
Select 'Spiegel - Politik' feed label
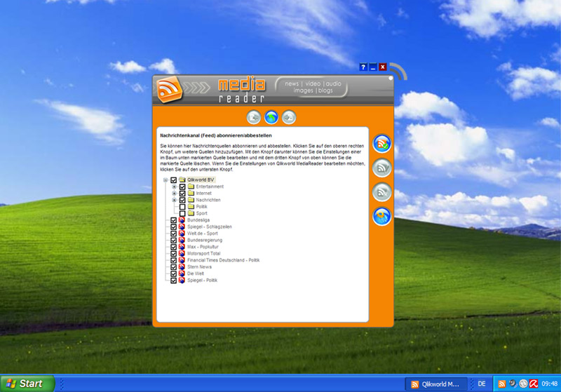point(203,280)
